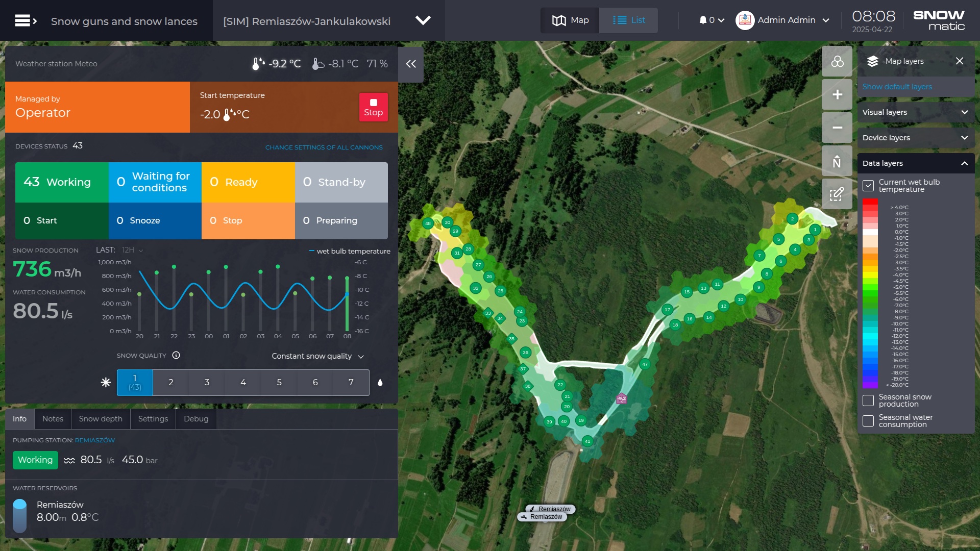Viewport: 980px width, 551px height.
Task: Enable Seasonal water consumption layer
Action: coord(868,421)
